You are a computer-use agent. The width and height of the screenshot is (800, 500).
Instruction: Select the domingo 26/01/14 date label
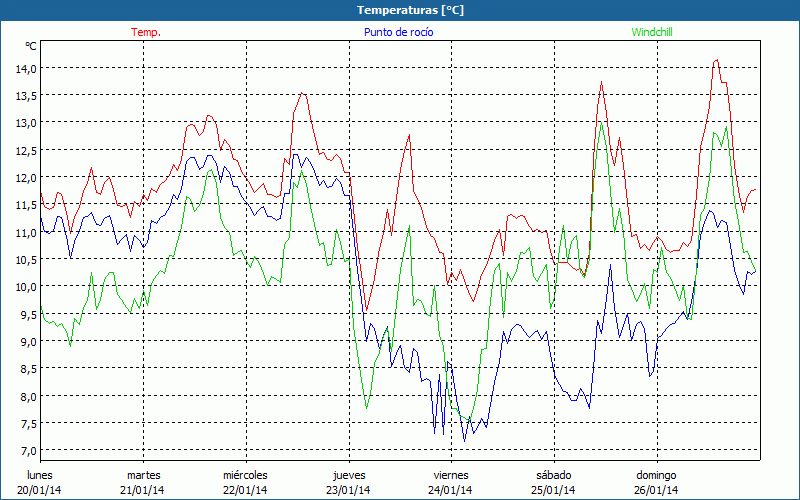(656, 482)
